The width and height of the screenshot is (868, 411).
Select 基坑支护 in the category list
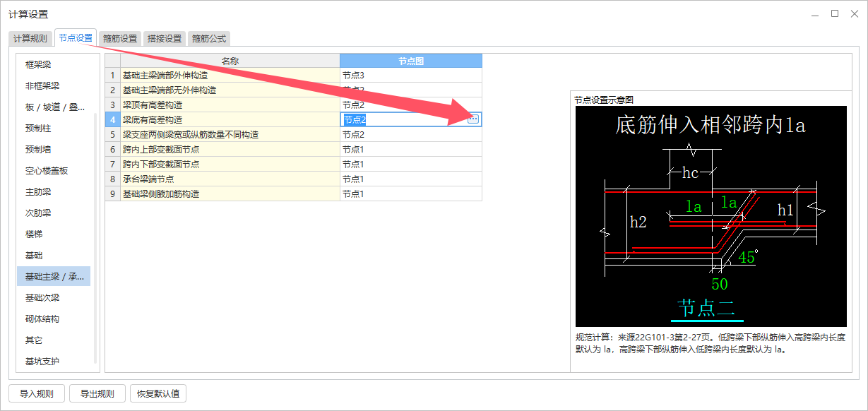54,361
